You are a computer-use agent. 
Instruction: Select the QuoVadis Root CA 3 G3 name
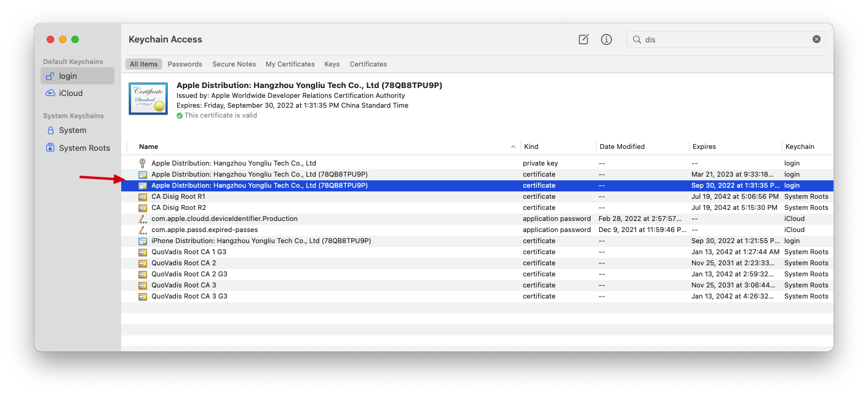[x=189, y=296]
